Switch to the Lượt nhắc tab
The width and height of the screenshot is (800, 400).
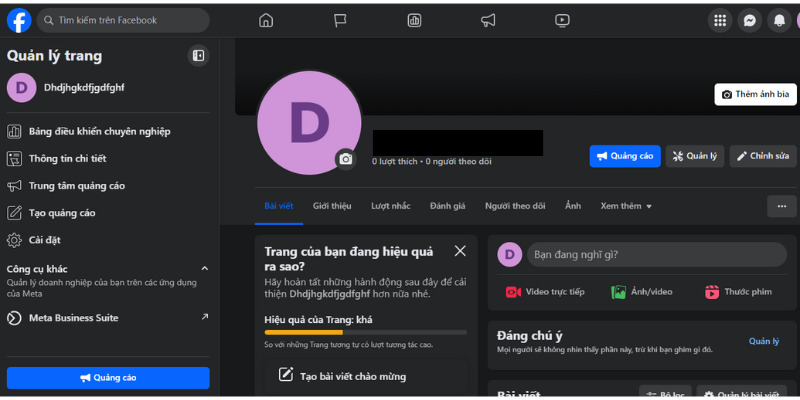(391, 206)
